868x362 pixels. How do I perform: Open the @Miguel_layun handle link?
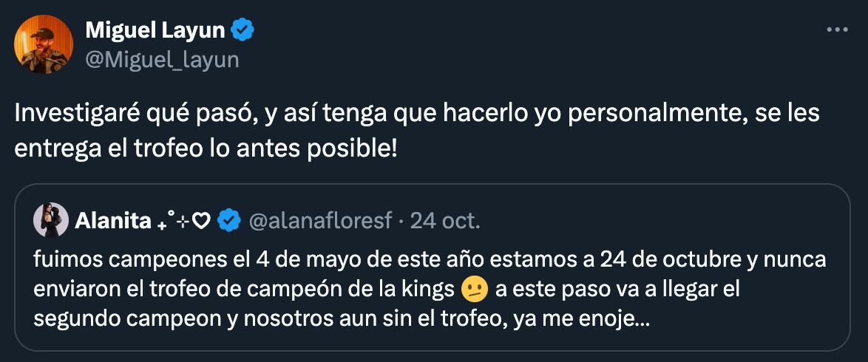162,60
